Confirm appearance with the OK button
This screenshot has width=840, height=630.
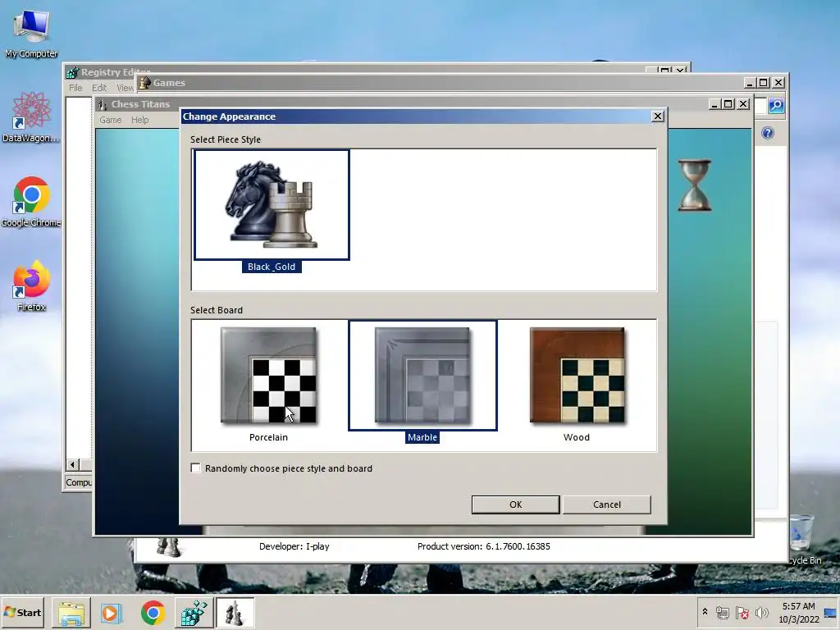515,504
